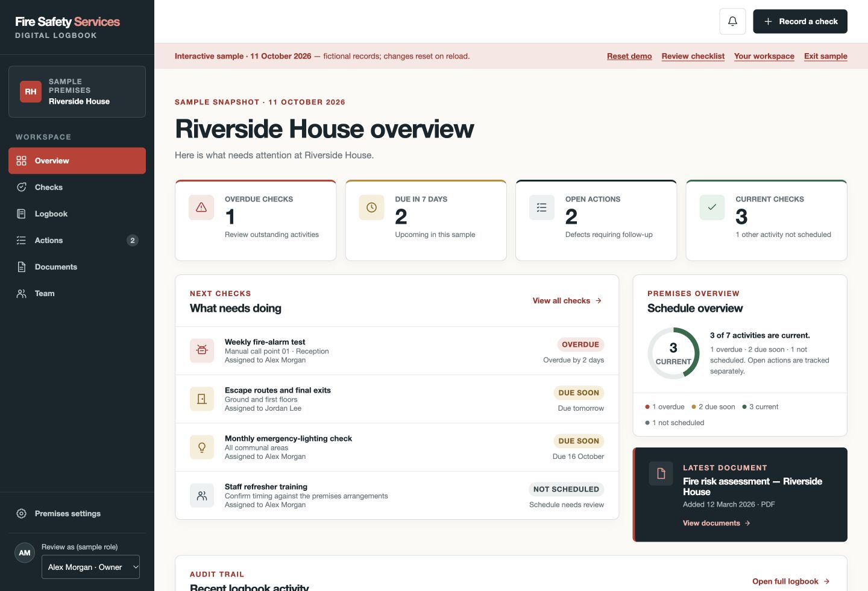Image resolution: width=868 pixels, height=591 pixels.
Task: Click the overdue checks warning triangle icon
Action: [x=201, y=207]
